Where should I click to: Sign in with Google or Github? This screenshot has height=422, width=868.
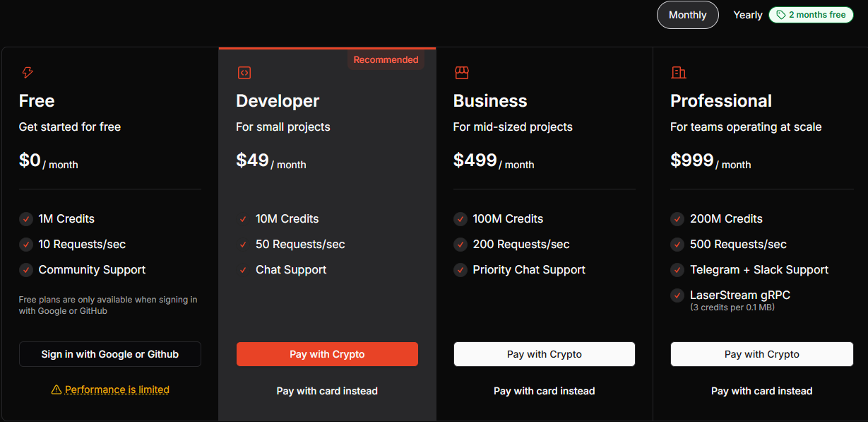[110, 354]
